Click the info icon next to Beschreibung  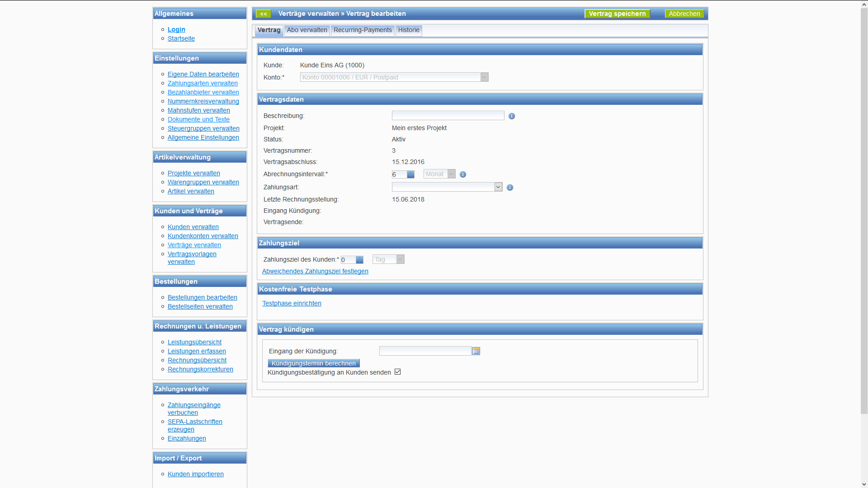(x=512, y=116)
